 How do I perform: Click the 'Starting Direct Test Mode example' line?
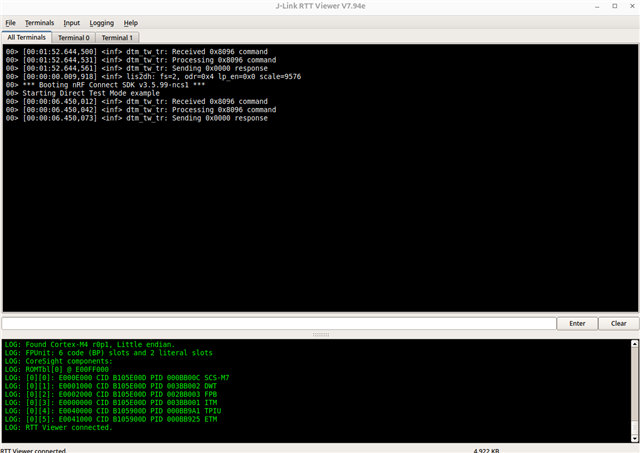pos(82,93)
